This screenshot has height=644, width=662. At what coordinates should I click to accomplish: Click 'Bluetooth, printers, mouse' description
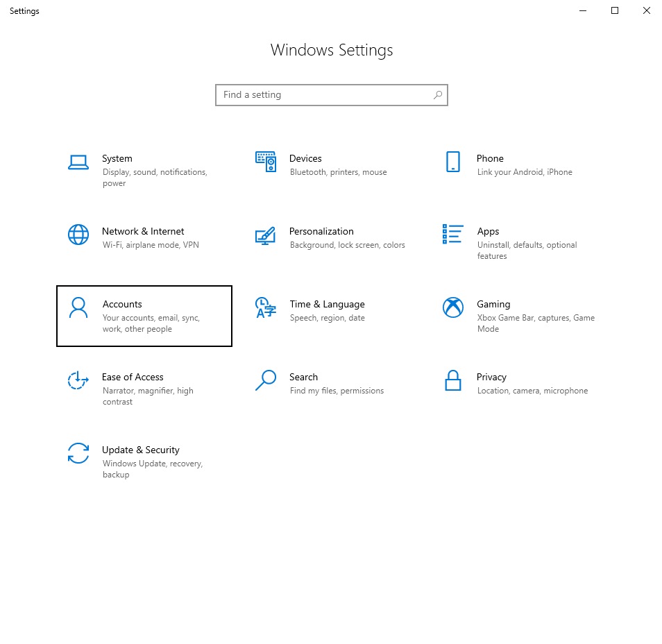click(x=338, y=172)
